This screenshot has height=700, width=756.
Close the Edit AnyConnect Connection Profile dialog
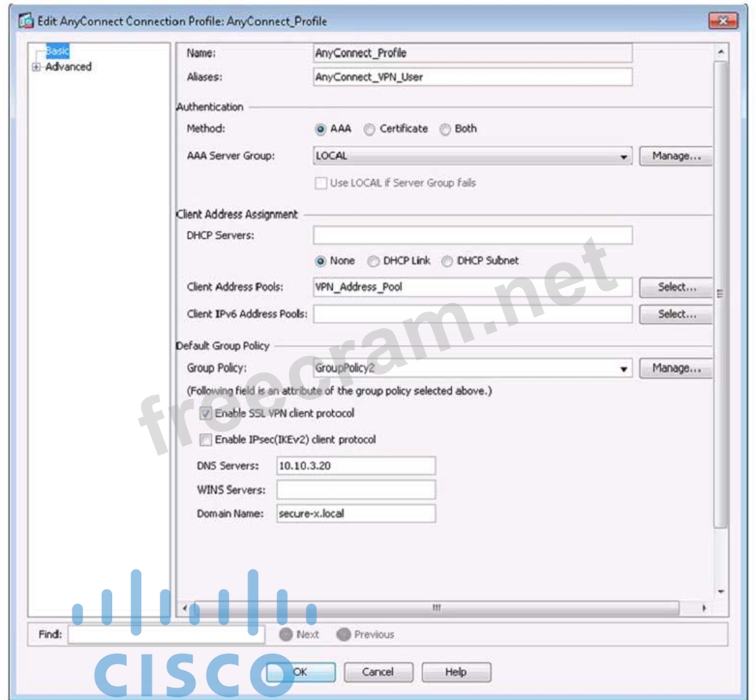point(721,21)
